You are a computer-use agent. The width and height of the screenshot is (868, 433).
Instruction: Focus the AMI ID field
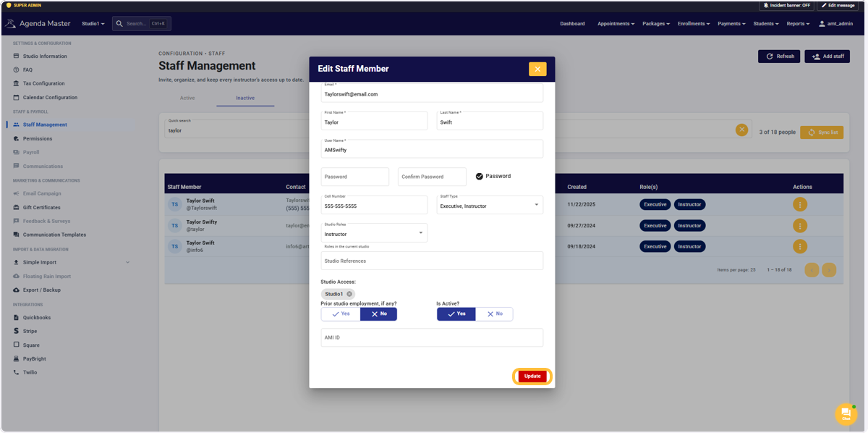point(432,337)
